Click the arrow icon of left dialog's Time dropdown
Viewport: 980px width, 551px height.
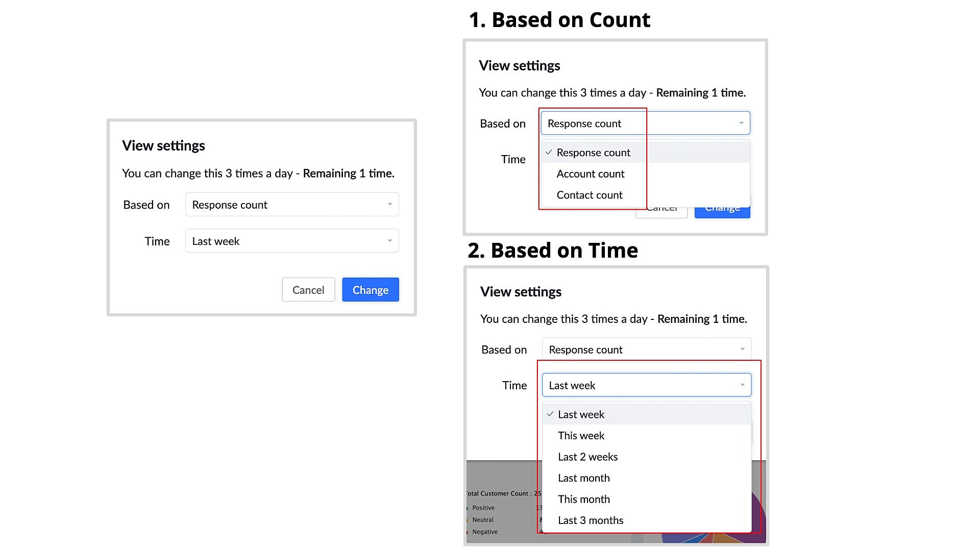click(389, 241)
